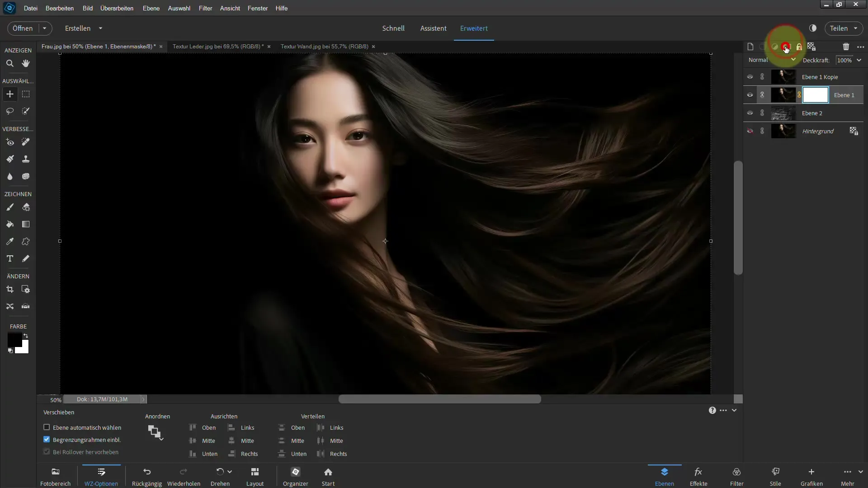Open the Layout button

tap(255, 477)
